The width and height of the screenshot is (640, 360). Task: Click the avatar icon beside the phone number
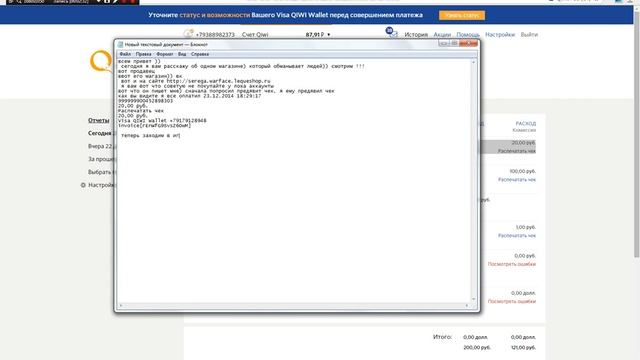click(x=188, y=33)
